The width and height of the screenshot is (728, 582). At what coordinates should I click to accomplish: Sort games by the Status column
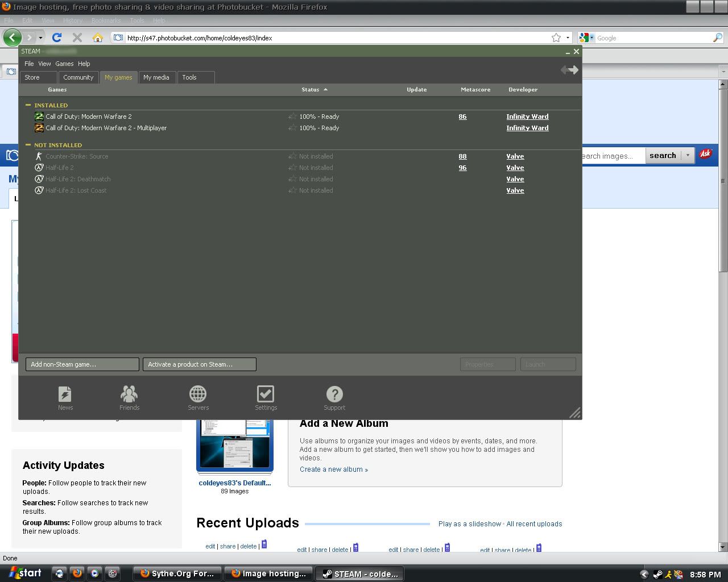[315, 89]
